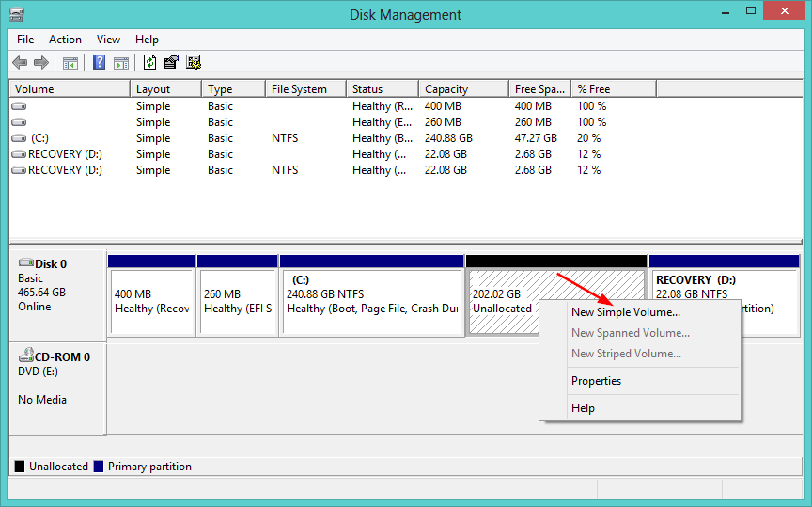The width and height of the screenshot is (812, 507).
Task: Click Help in the context menu
Action: (x=583, y=408)
